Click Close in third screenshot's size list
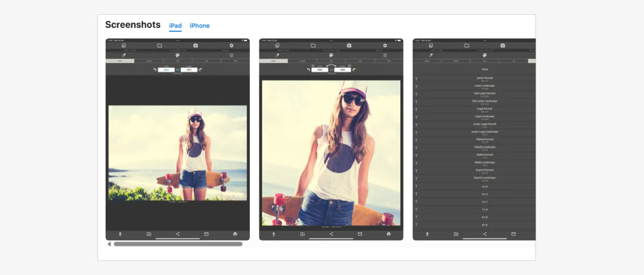Viewport: 644px width, 275px height. click(485, 69)
